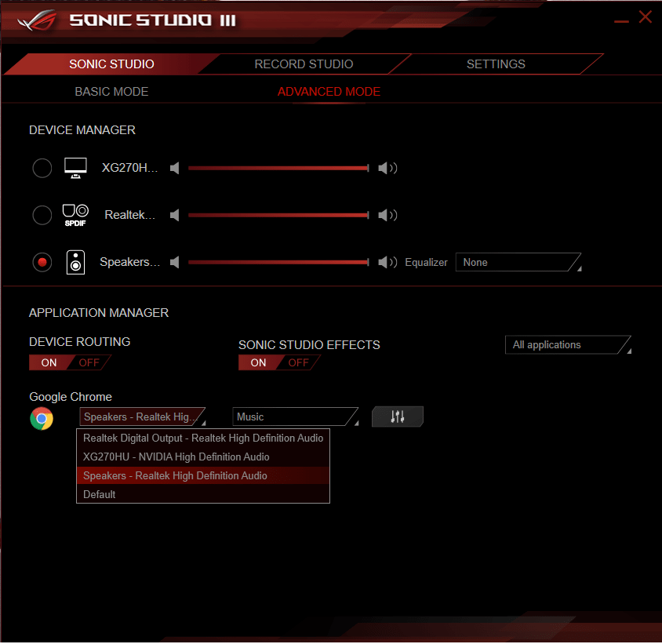Click the XG270H... device name
This screenshot has width=662, height=644.
[x=129, y=168]
